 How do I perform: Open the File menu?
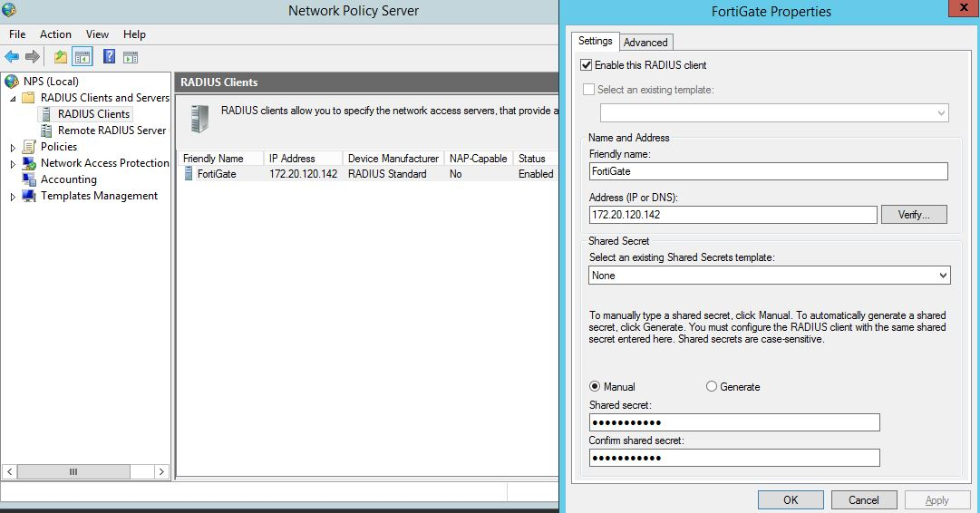click(17, 34)
